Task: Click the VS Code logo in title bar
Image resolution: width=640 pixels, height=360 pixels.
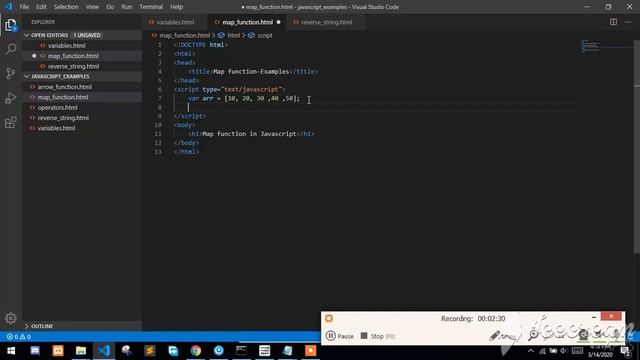Action: [8, 7]
